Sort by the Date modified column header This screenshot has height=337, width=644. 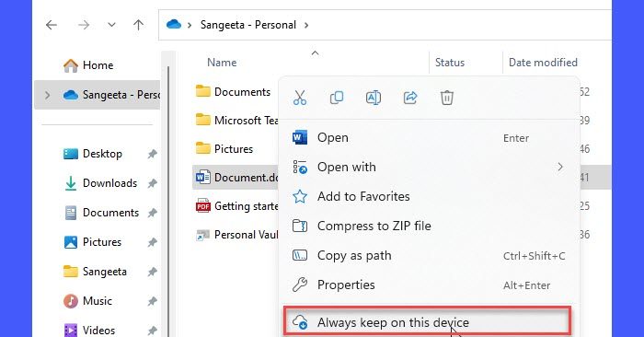pyautogui.click(x=543, y=63)
